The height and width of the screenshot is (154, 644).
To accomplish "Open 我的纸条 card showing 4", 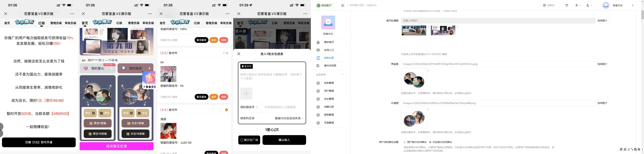I will tap(136, 68).
